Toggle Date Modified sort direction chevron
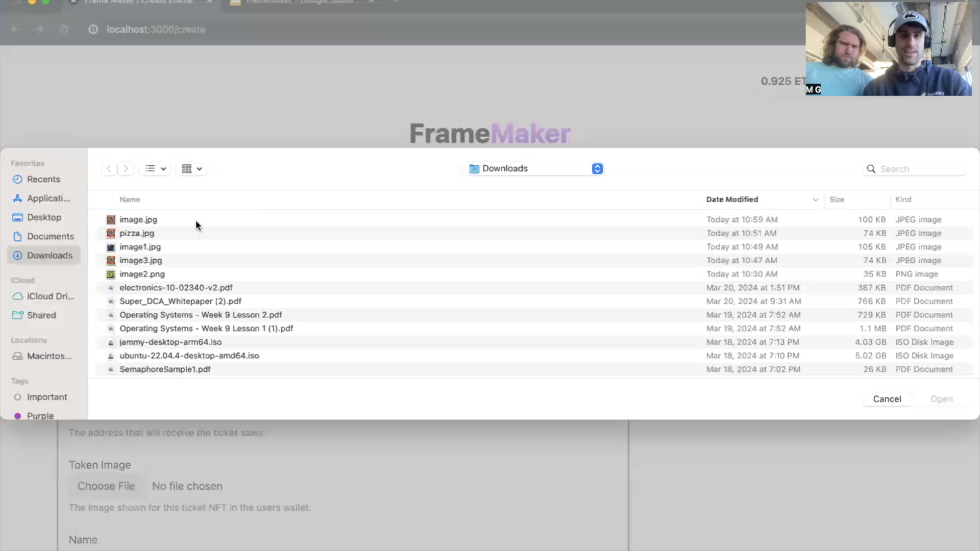980x551 pixels. coord(815,199)
